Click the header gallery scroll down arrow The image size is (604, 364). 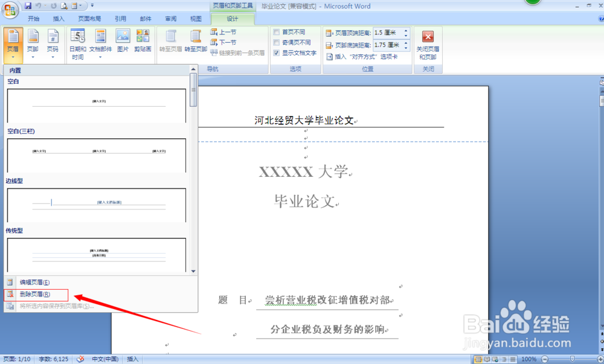pyautogui.click(x=193, y=271)
